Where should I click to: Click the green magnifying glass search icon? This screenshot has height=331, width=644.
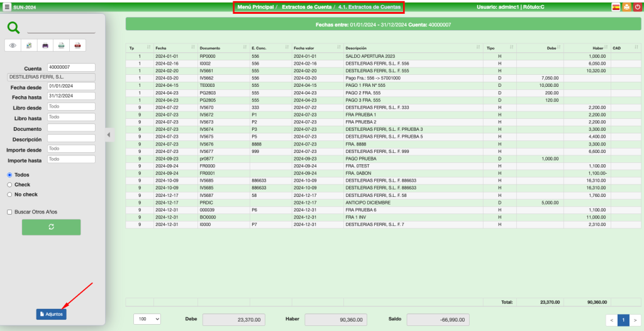pos(14,28)
